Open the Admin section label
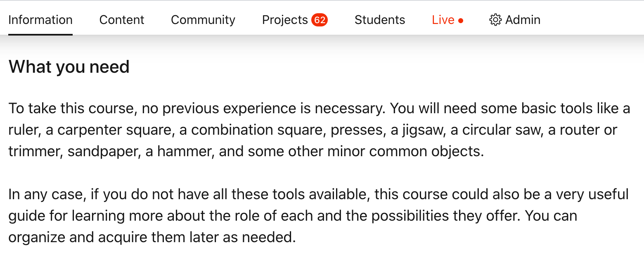Screen dimensions: 644x262 point(523,20)
